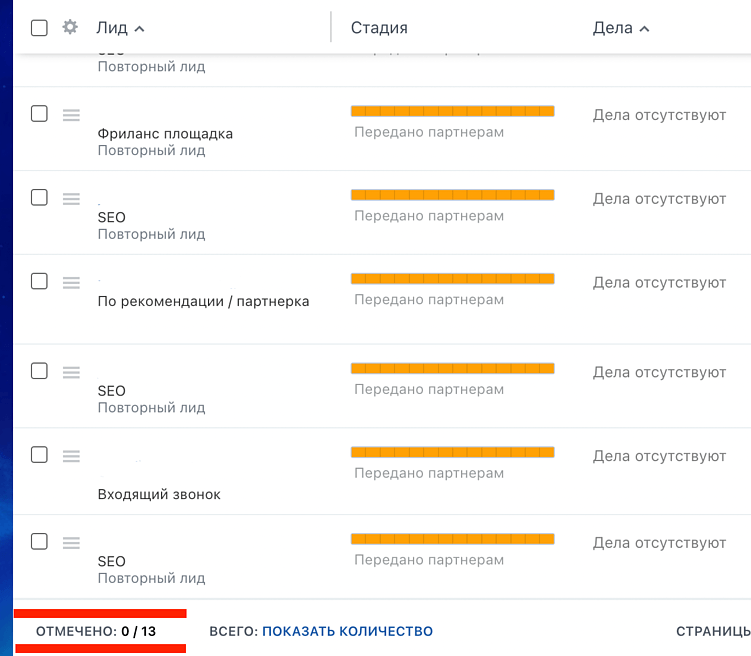Tick the По рекомендации / партнерка checkbox
The height and width of the screenshot is (656, 751).
(x=39, y=282)
